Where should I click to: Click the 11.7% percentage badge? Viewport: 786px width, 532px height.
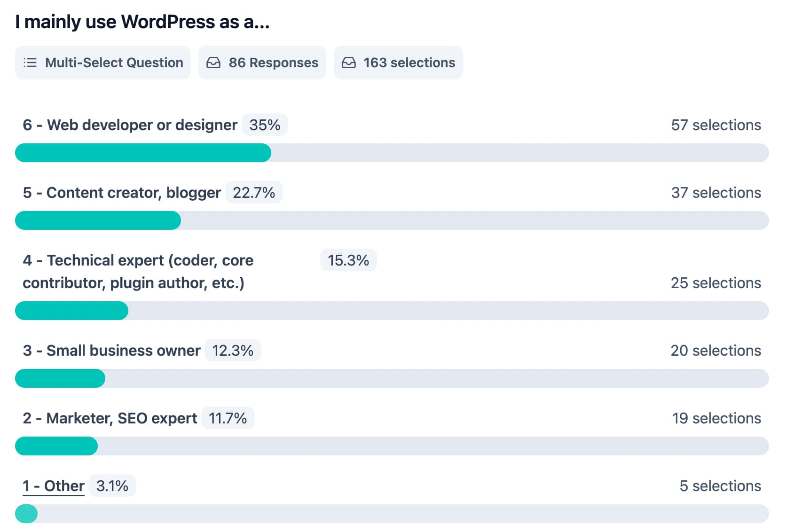coord(228,418)
